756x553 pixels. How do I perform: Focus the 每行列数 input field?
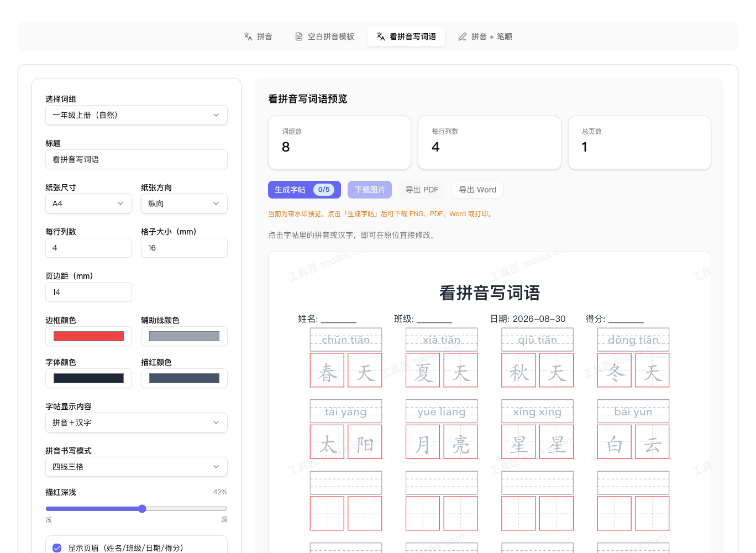click(x=88, y=248)
